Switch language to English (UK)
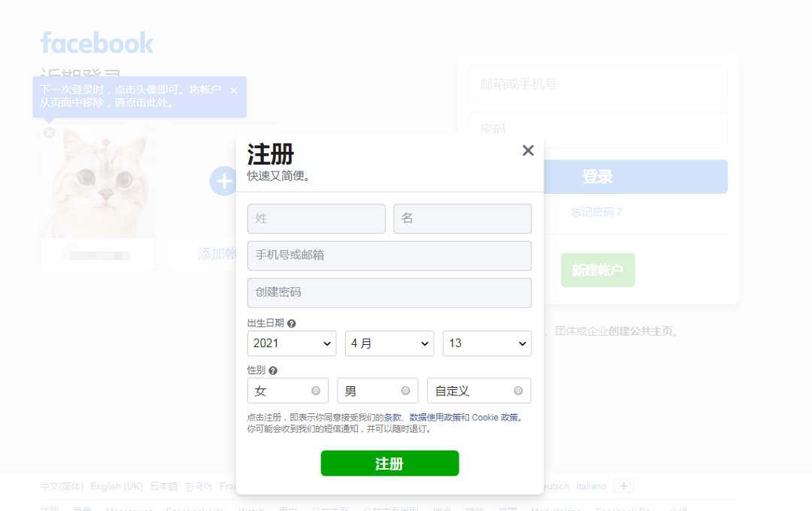The height and width of the screenshot is (511, 812). [117, 486]
